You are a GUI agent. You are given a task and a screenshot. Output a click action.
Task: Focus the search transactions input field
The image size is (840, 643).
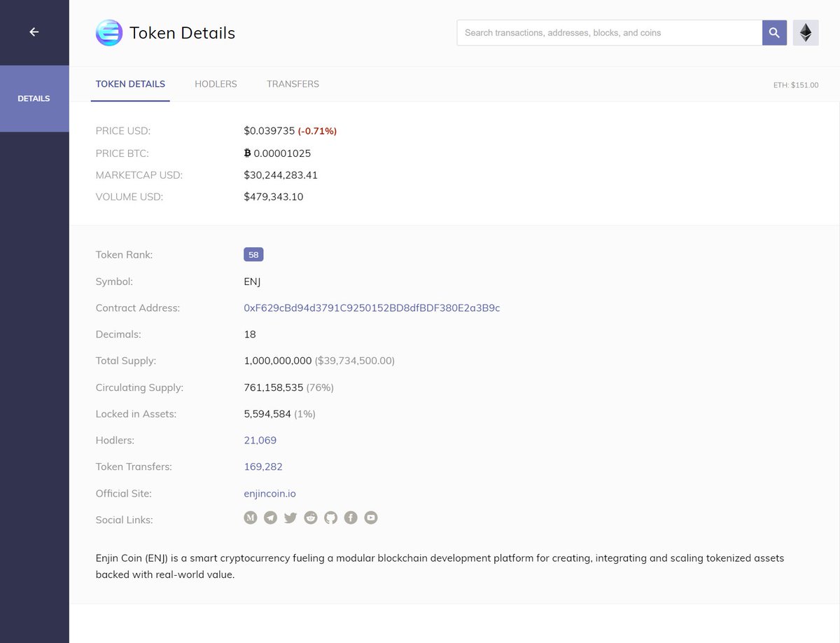click(x=610, y=33)
